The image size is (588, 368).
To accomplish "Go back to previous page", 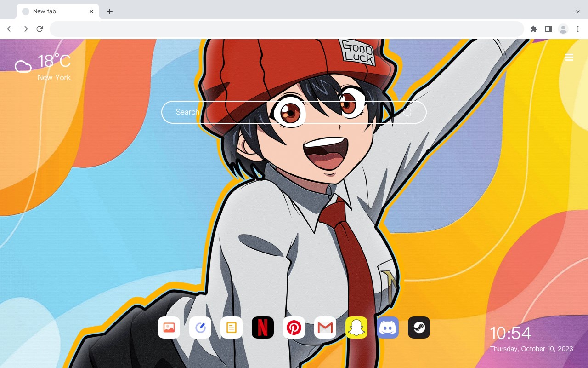I will click(x=10, y=29).
